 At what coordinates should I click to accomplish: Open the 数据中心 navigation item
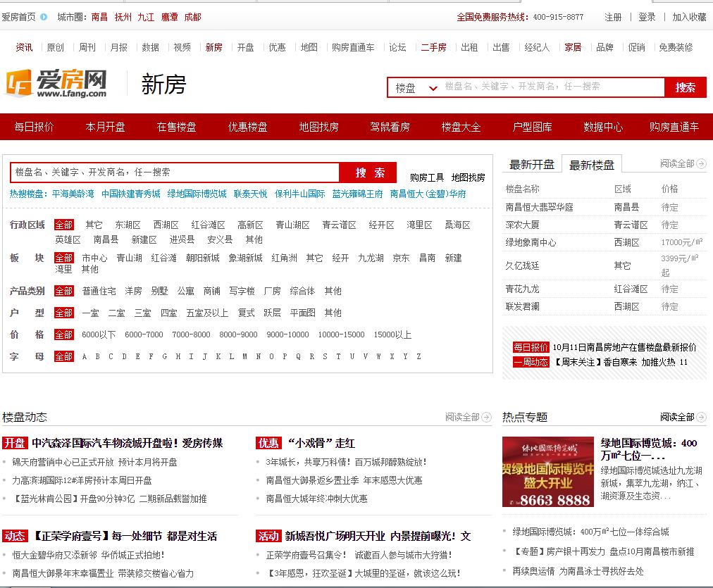point(603,127)
